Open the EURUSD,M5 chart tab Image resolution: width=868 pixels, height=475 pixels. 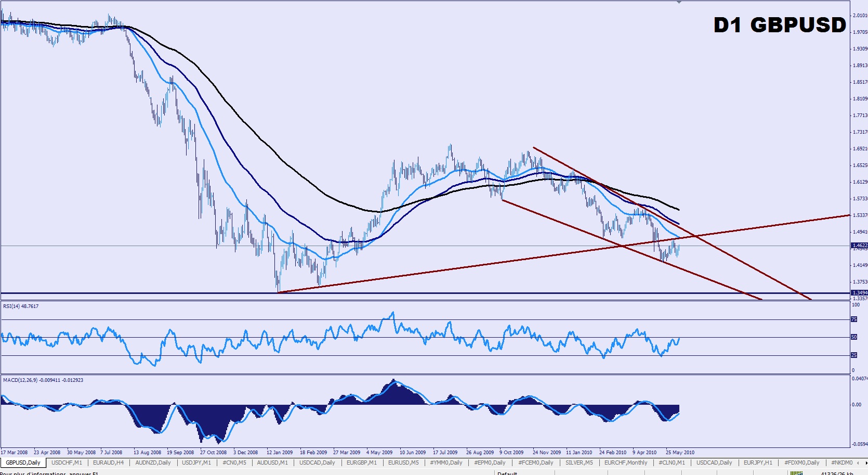(403, 463)
